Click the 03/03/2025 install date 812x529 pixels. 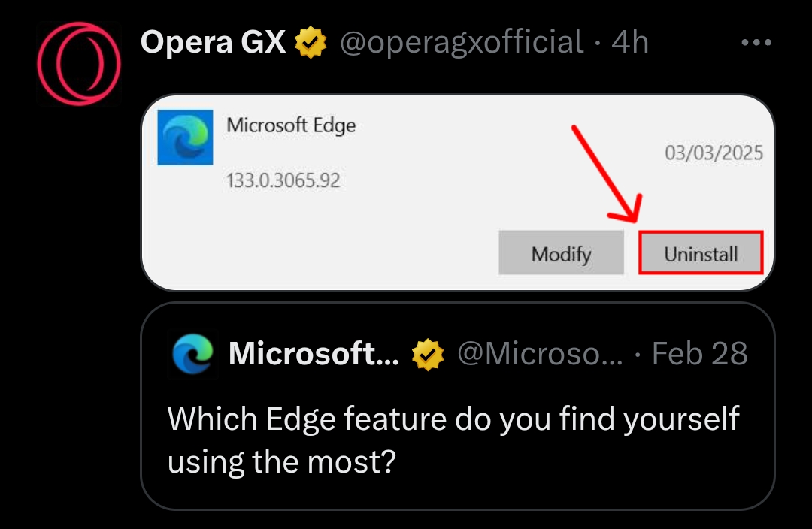(x=714, y=153)
